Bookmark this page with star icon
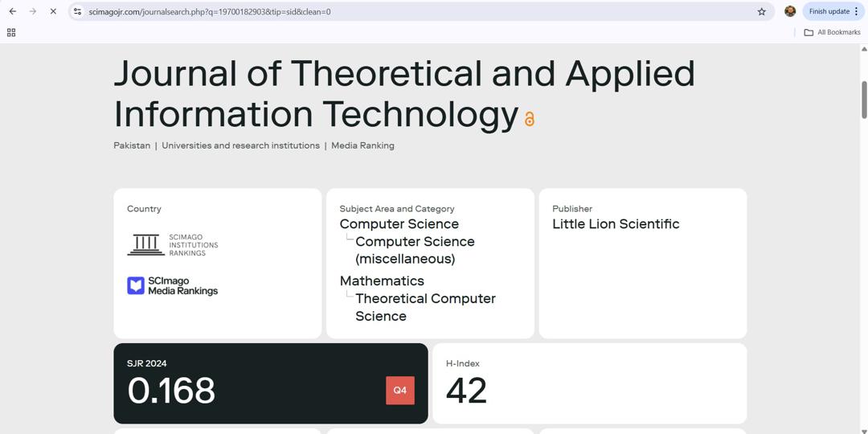Screen dimensions: 868x434 tap(761, 11)
